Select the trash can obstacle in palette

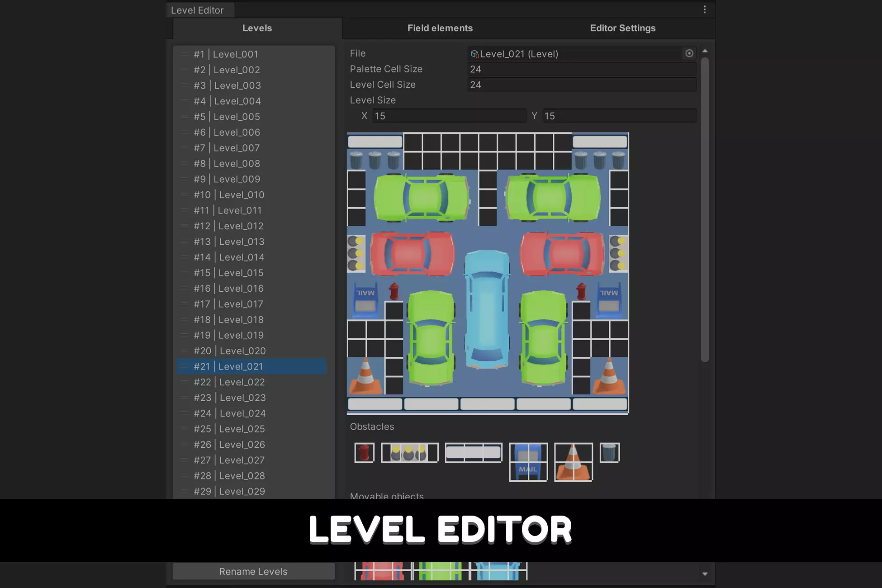[x=609, y=453]
